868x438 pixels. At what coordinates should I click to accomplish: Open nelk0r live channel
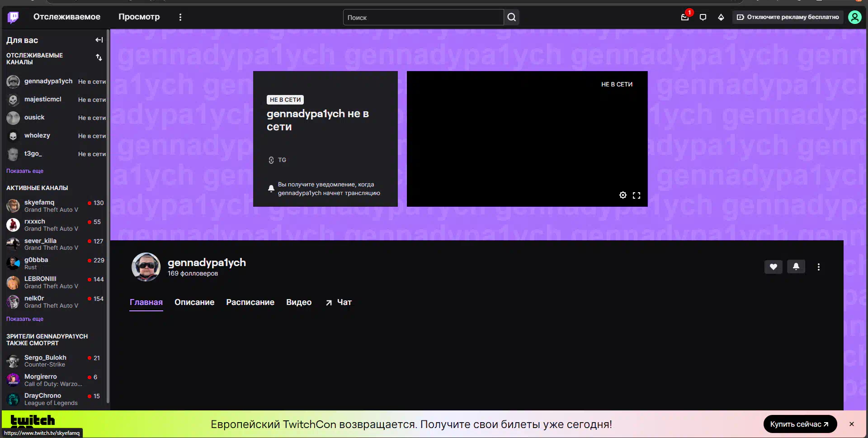56,302
